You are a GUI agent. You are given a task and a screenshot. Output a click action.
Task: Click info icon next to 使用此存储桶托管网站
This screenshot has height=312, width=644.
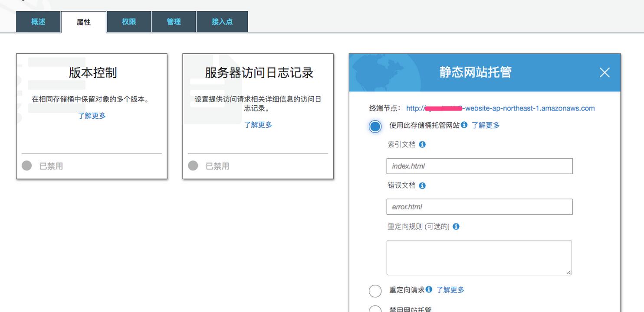(464, 125)
